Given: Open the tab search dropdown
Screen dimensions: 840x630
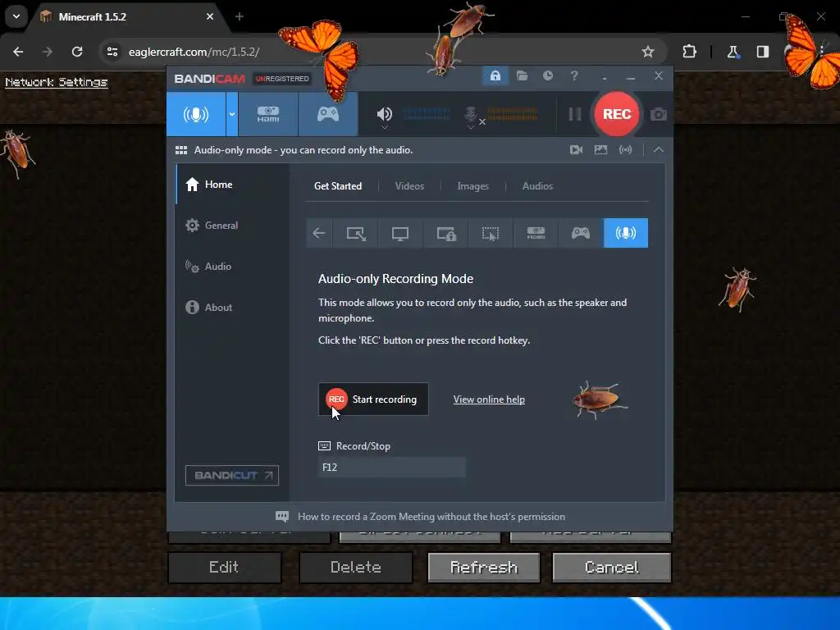Looking at the screenshot, I should pos(16,16).
